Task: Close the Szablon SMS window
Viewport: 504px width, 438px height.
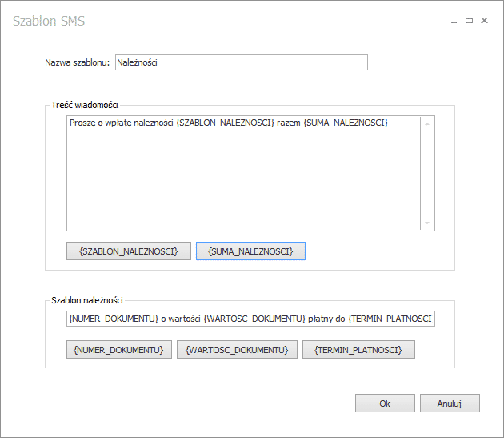Action: pyautogui.click(x=484, y=21)
